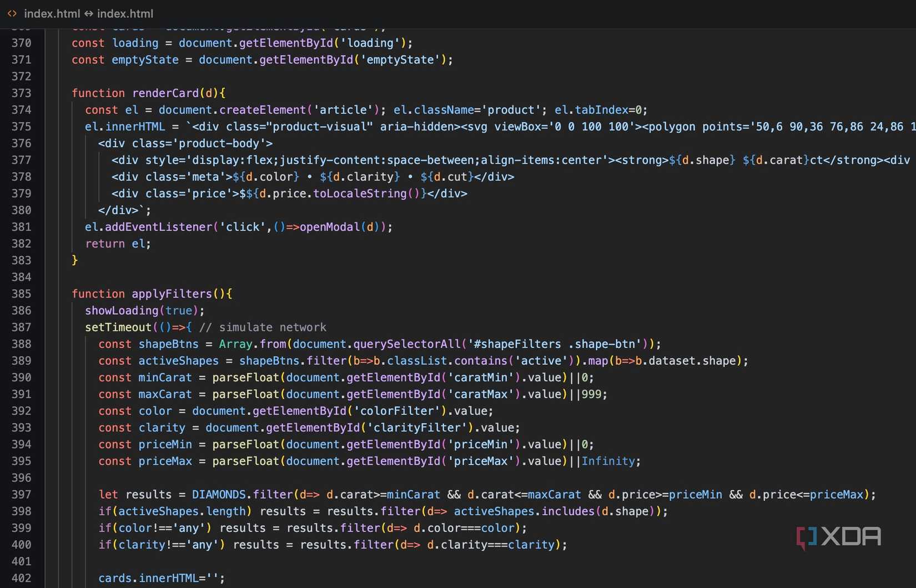This screenshot has width=916, height=588.
Task: Click 'd.clarity===clarity' on line 400
Action: 491,545
